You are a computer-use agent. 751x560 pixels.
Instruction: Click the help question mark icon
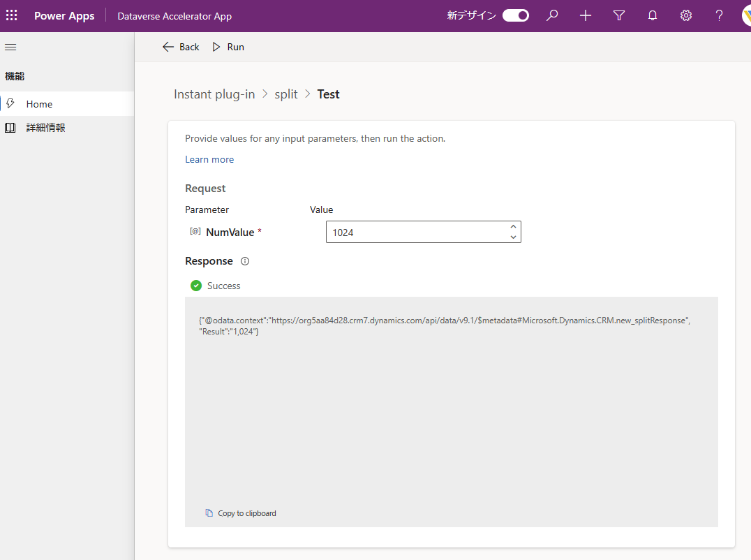click(720, 15)
